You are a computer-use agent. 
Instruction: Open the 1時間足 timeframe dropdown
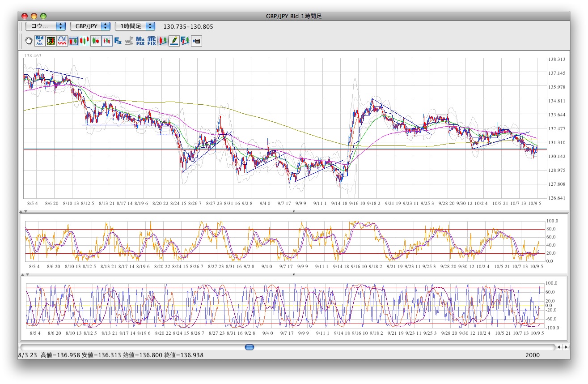[x=135, y=26]
